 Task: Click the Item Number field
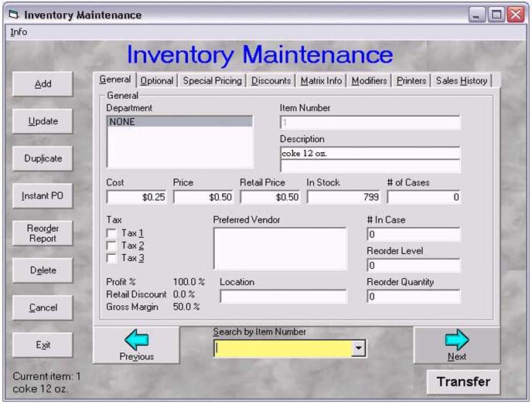pos(370,122)
